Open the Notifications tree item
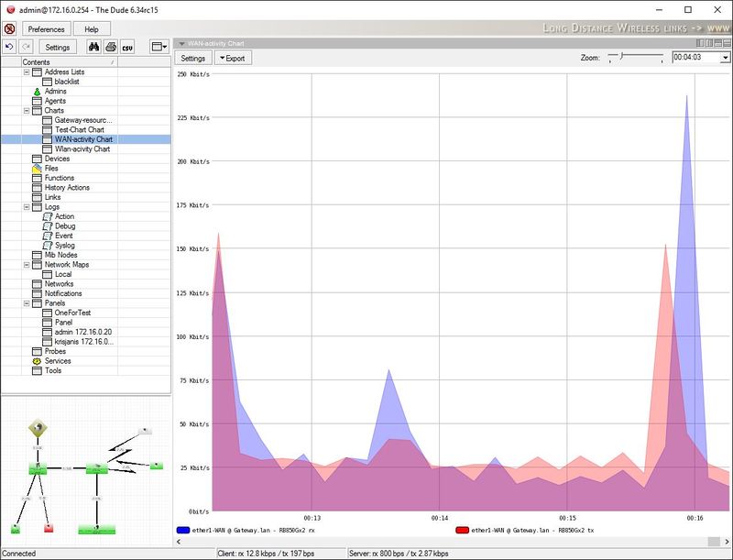Screen dimensions: 733x560 pos(63,293)
